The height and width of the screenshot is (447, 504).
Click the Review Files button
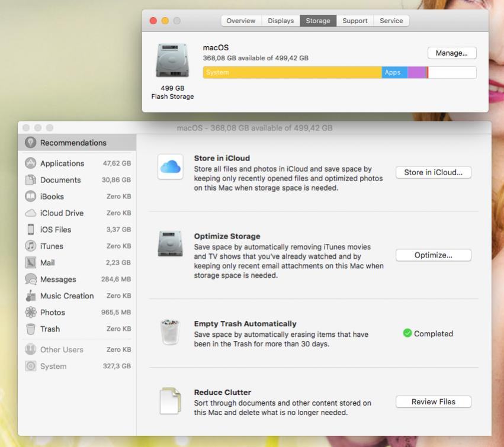[x=434, y=402]
